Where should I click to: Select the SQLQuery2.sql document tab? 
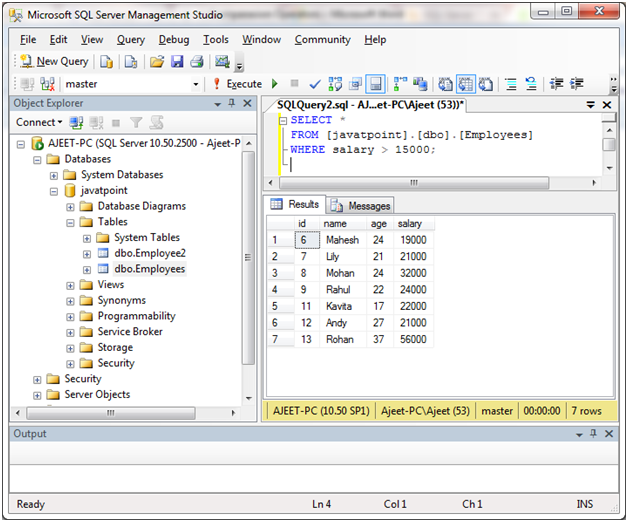point(370,105)
